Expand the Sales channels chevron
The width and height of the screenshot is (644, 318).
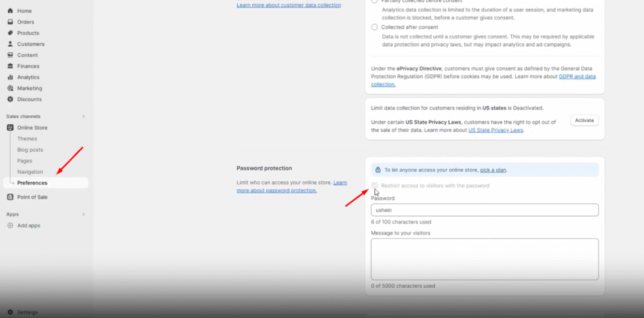tap(84, 116)
